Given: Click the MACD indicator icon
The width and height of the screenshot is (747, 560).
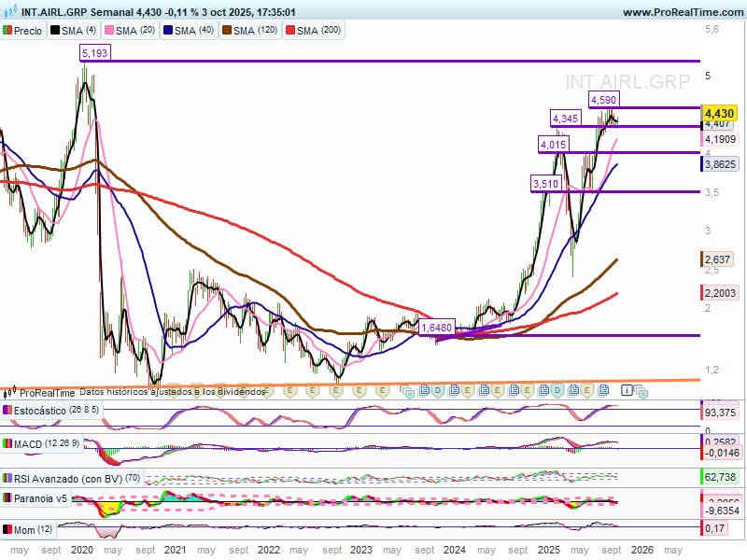Looking at the screenshot, I should pos(8,443).
